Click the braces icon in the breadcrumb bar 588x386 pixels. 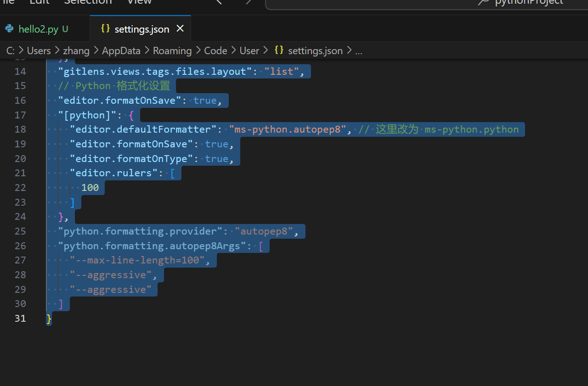[x=279, y=50]
